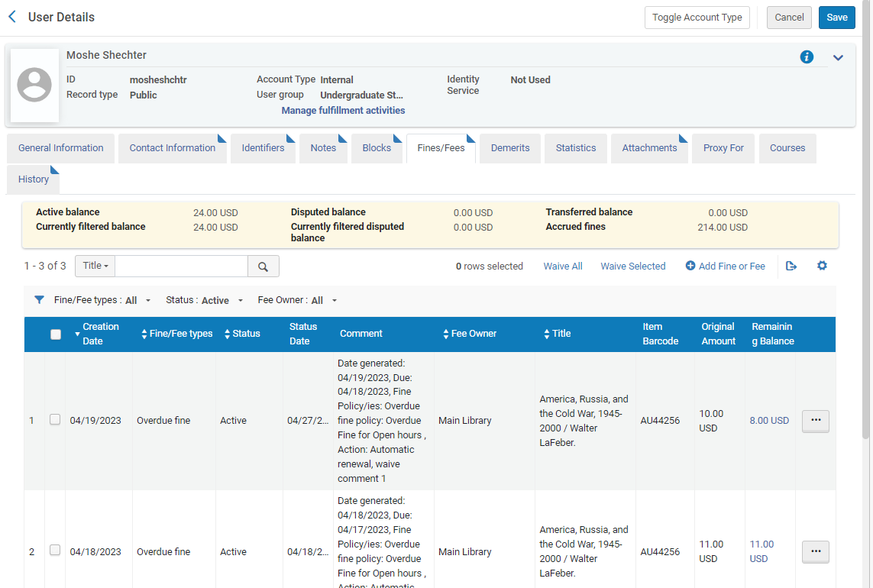The image size is (873, 588).
Task: Click the Comment column header
Action: point(361,334)
